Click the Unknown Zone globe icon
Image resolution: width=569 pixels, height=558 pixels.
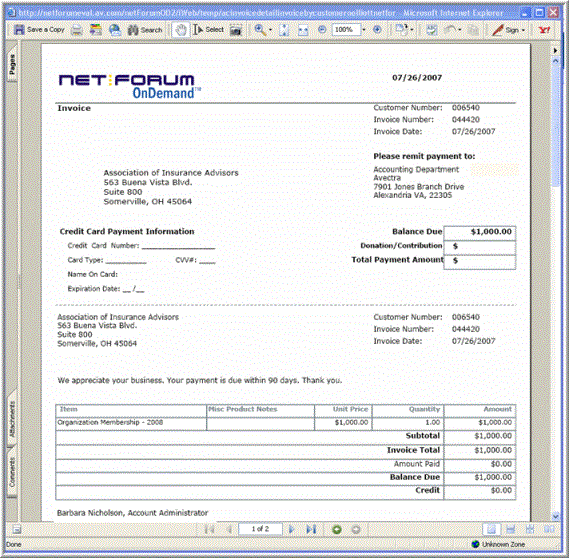pos(475,544)
